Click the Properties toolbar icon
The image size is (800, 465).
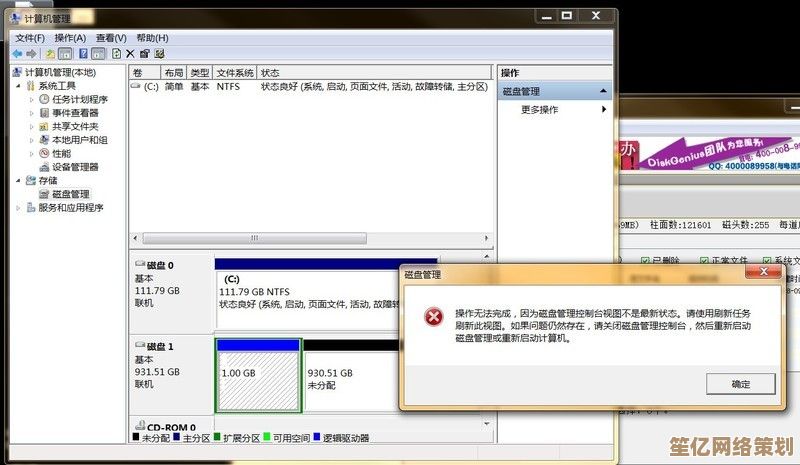(x=145, y=54)
